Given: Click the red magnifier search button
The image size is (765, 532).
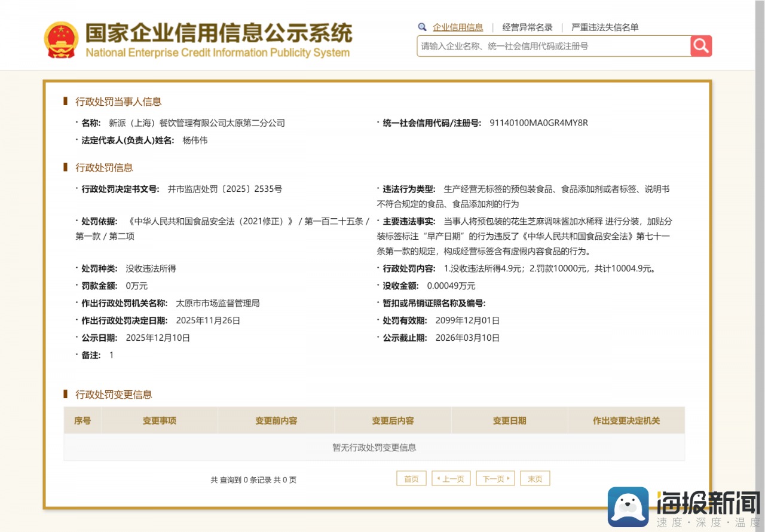Looking at the screenshot, I should [700, 46].
